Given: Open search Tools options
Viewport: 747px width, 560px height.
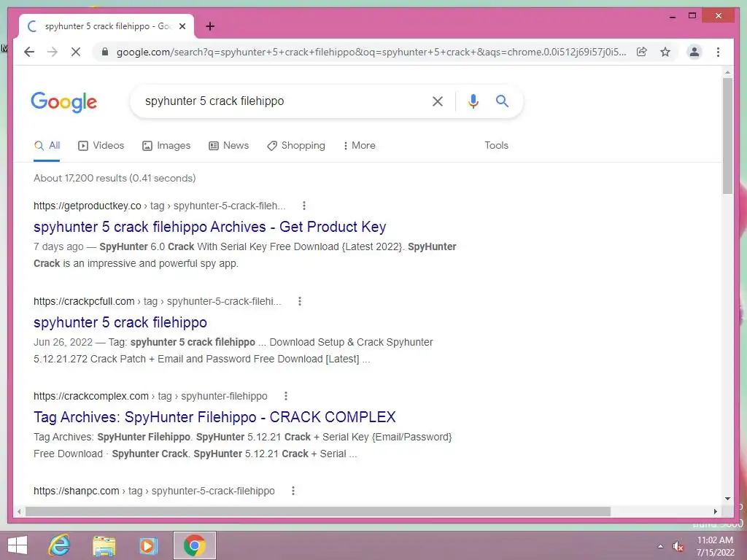Looking at the screenshot, I should (x=496, y=146).
